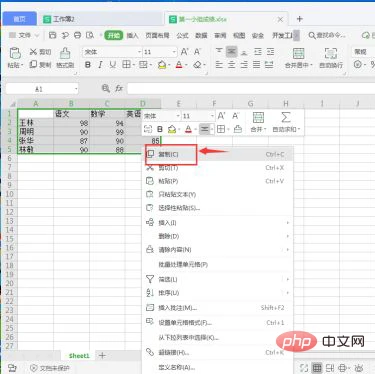
Task: Click the Increase Indent icon in the ribbon
Action: click(270, 51)
